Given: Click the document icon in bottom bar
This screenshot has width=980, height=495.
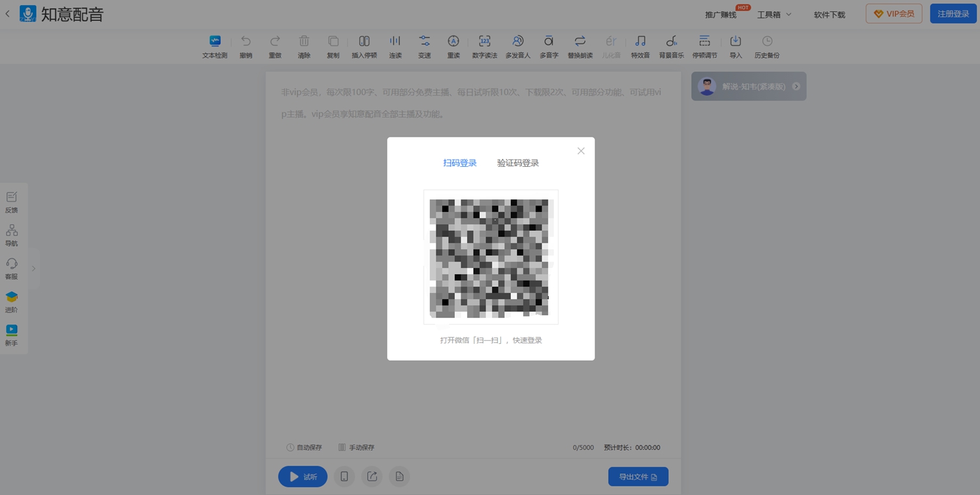Looking at the screenshot, I should tap(399, 477).
